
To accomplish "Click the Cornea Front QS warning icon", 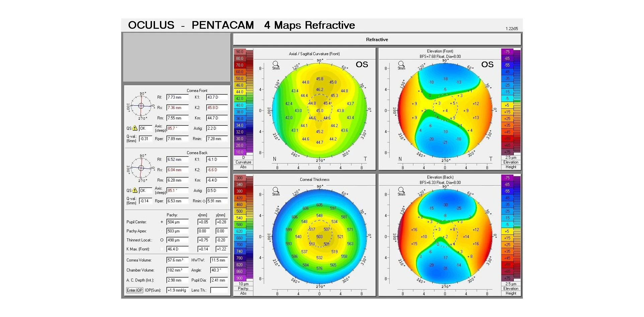I will (x=135, y=128).
